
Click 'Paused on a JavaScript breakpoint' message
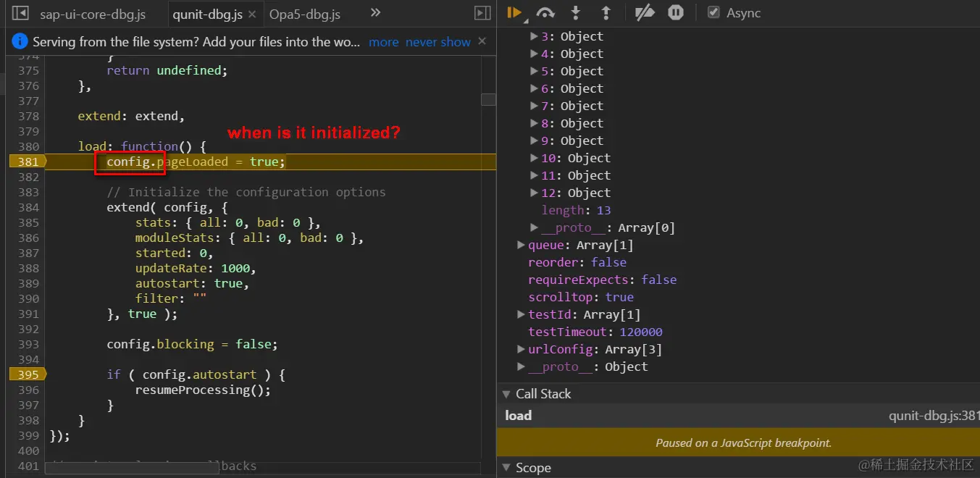pyautogui.click(x=743, y=443)
